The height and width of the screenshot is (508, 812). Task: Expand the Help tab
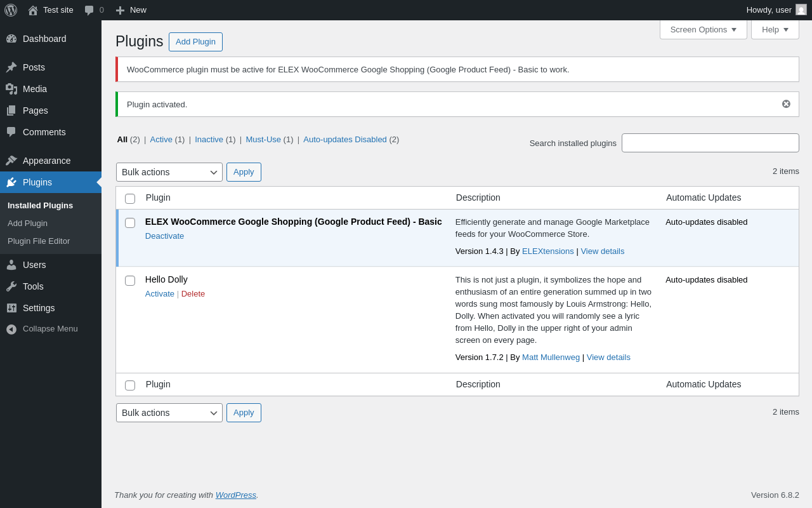(x=775, y=29)
